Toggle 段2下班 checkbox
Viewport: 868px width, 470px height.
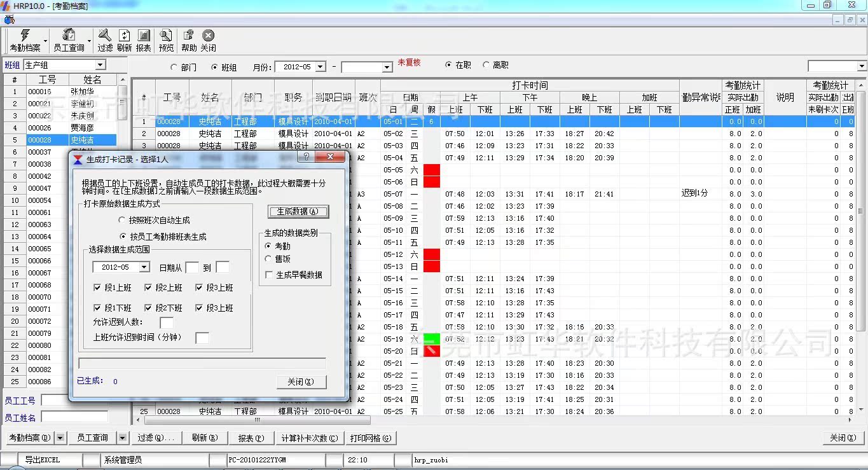[148, 308]
